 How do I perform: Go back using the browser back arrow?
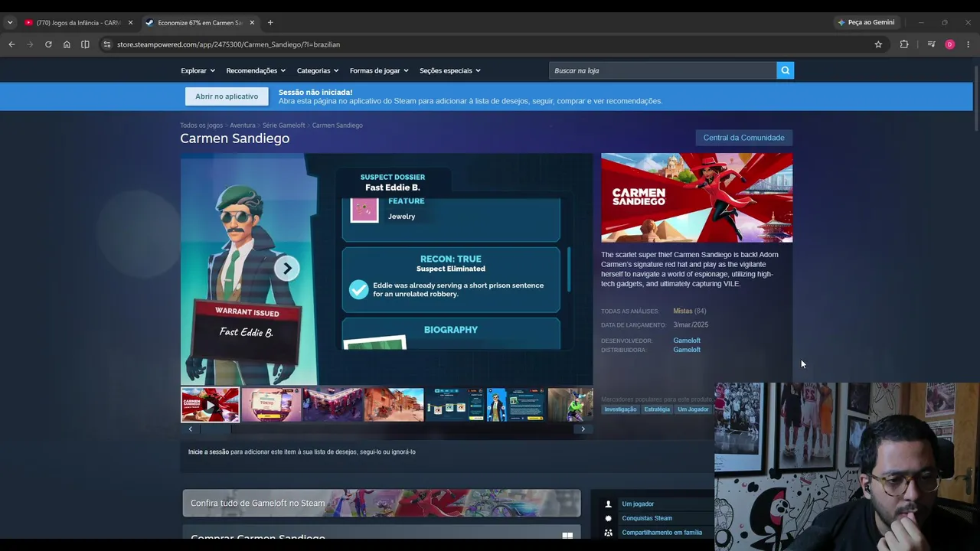coord(11,44)
